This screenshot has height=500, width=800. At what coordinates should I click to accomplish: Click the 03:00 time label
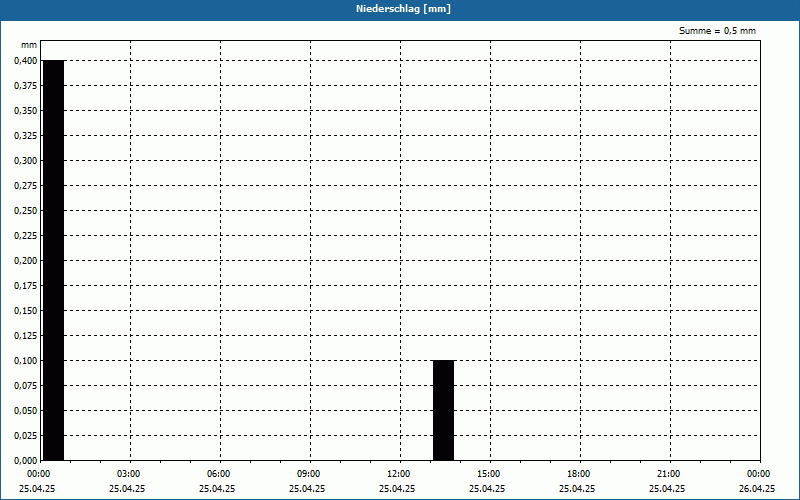pos(129,474)
